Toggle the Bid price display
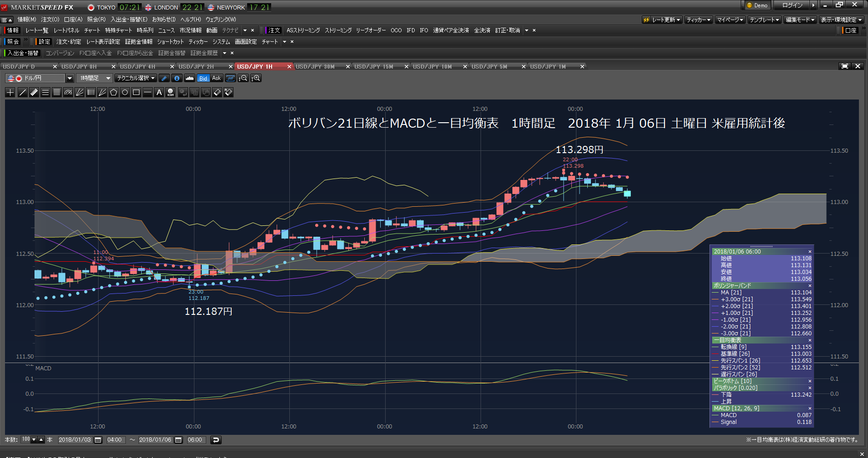This screenshot has width=868, height=458. pyautogui.click(x=203, y=78)
